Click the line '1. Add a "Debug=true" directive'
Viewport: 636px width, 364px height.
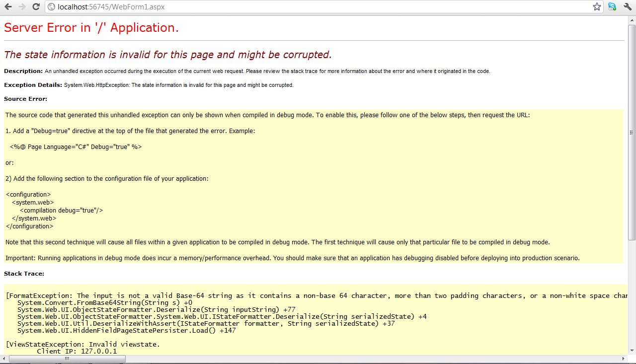tap(130, 131)
